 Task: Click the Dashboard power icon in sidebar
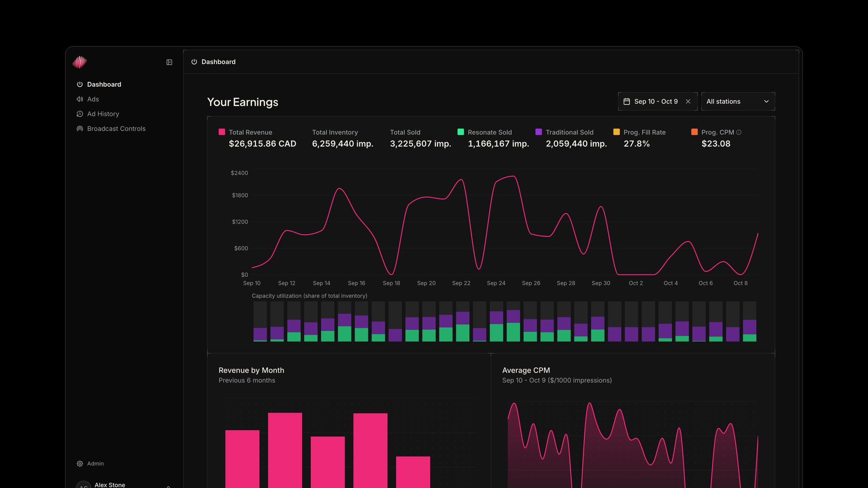[80, 85]
